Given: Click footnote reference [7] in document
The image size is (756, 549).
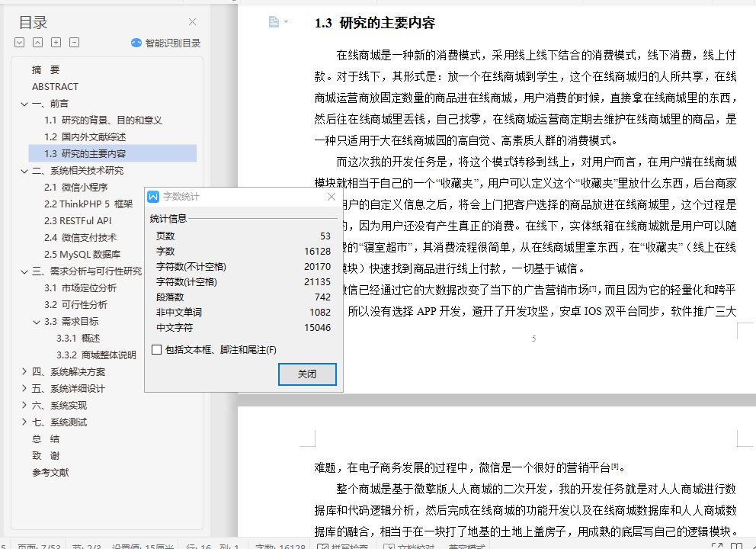Looking at the screenshot, I should 593,288.
